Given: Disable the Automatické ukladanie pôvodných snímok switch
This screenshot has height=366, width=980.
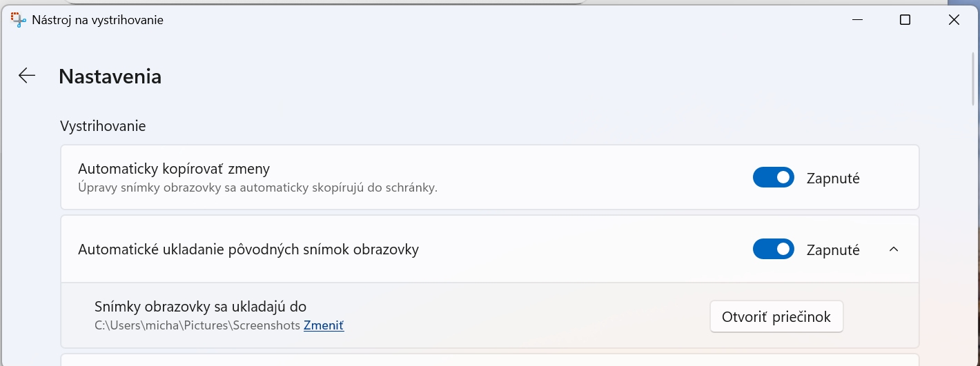Looking at the screenshot, I should click(773, 250).
